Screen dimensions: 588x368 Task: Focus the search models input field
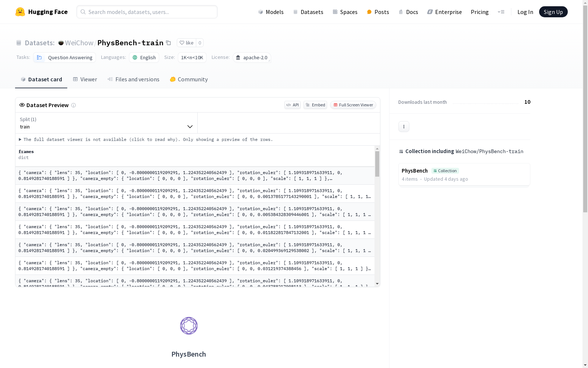[x=147, y=12]
